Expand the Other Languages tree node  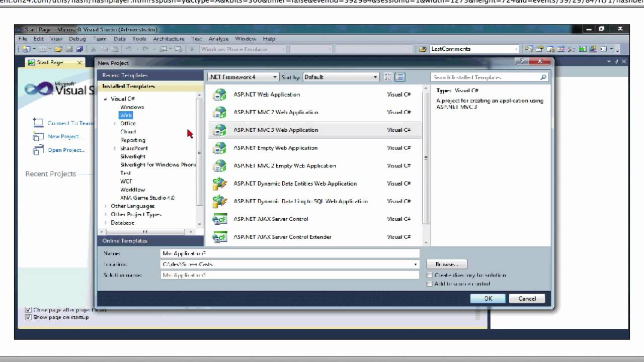pos(106,206)
